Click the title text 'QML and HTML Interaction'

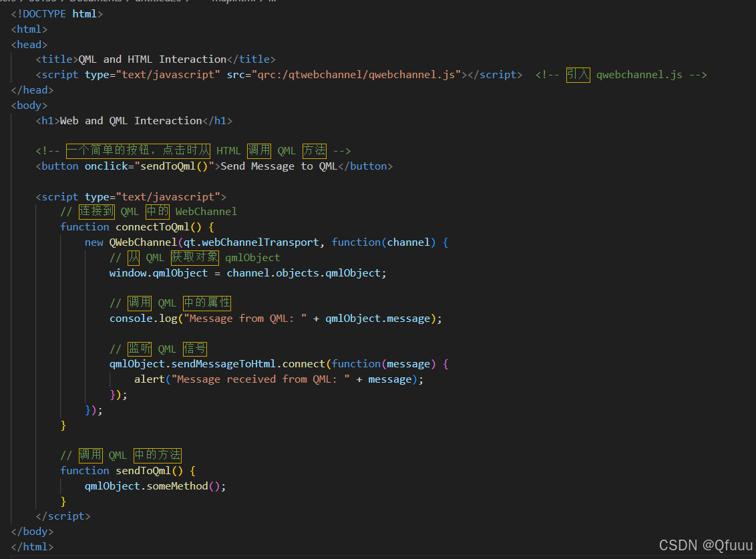pyautogui.click(x=152, y=59)
